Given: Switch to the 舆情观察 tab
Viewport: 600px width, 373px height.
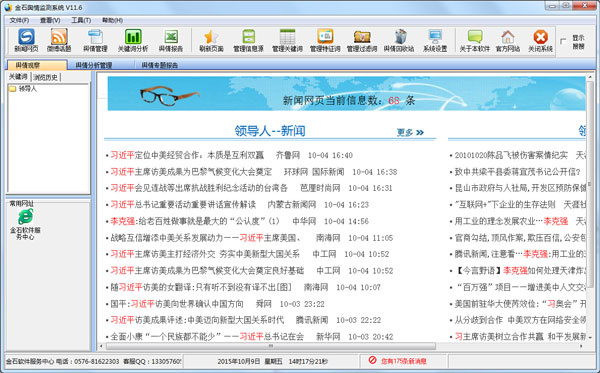Looking at the screenshot, I should click(x=36, y=65).
